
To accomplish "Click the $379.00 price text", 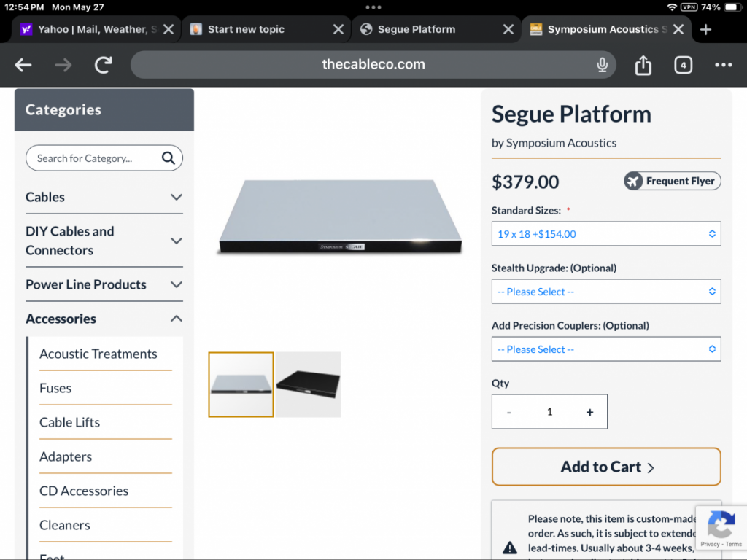I will 525,182.
